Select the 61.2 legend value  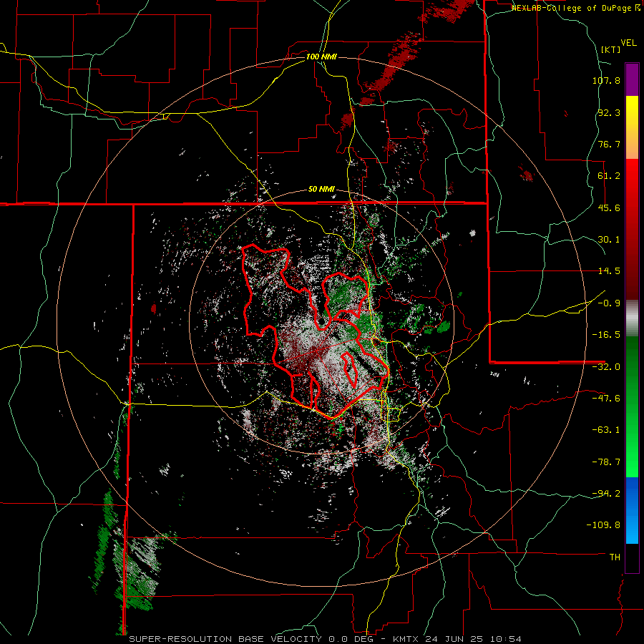click(x=609, y=176)
